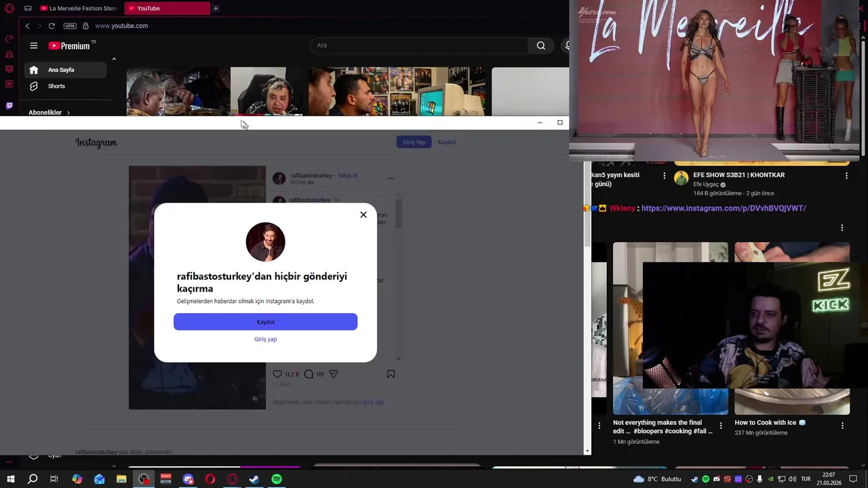Screen dimensions: 868x488
Task: Unmute the Instagram video speaker icon
Action: (255, 399)
